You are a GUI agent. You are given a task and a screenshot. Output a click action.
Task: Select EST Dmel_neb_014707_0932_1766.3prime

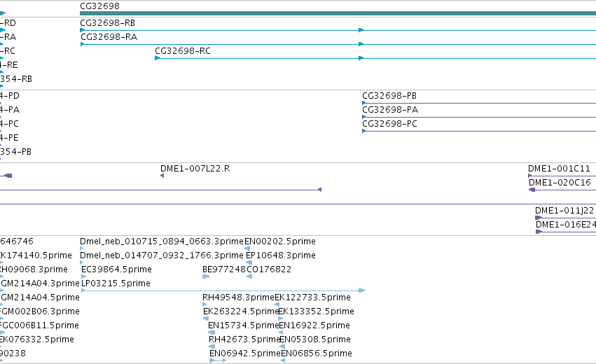tap(162, 255)
